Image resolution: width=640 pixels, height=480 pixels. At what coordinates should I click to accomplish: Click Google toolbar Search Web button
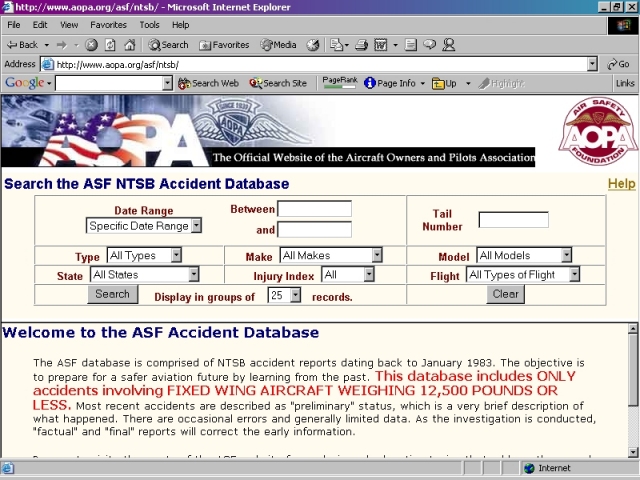coord(208,83)
